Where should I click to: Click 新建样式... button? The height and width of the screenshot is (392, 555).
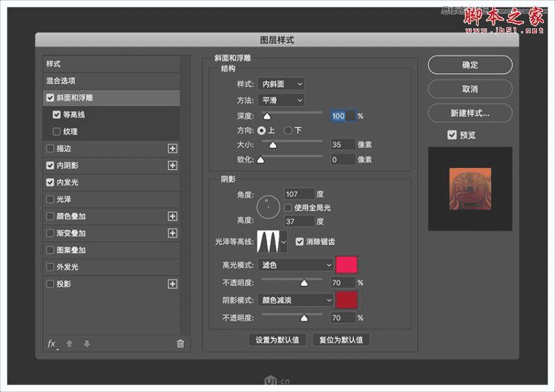(470, 113)
